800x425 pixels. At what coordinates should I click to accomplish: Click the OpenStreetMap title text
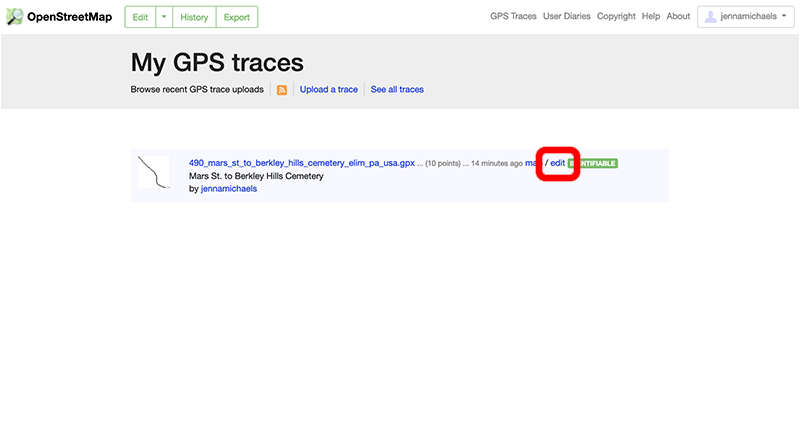pos(69,17)
